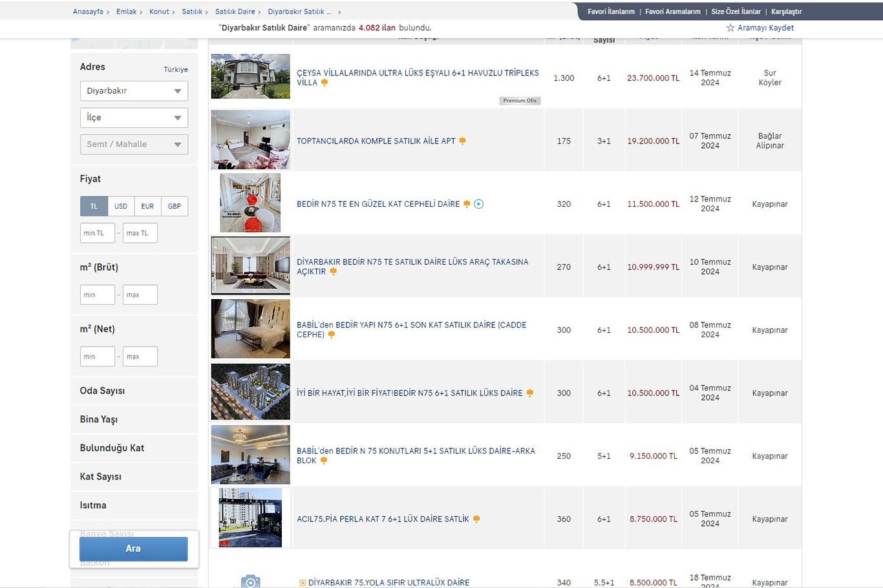883x588 pixels.
Task: Click the orange badge next to ACIL75.PİA PERLA listing
Action: coord(476,519)
